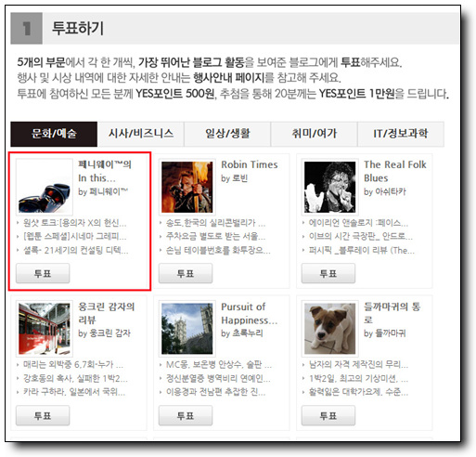Open post 정신분열증 병역비리 연예인...
Image resolution: width=476 pixels, height=457 pixels.
tap(218, 378)
